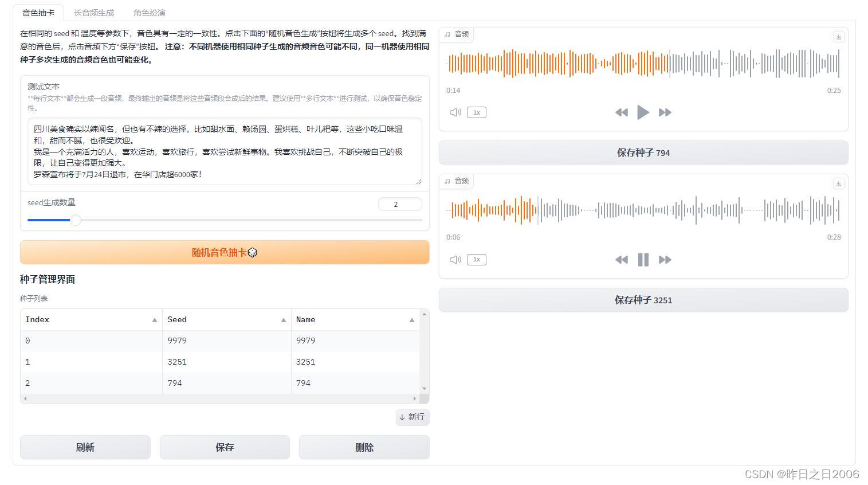Viewport: 868px width, 485px height.
Task: Fast-forward the seed 794 audio
Action: coord(665,112)
